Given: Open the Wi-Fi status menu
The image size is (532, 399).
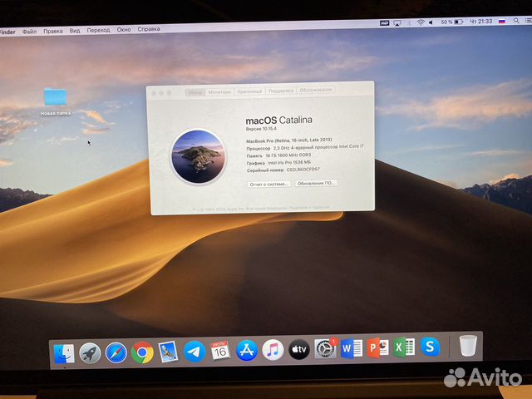Looking at the screenshot, I should point(421,22).
